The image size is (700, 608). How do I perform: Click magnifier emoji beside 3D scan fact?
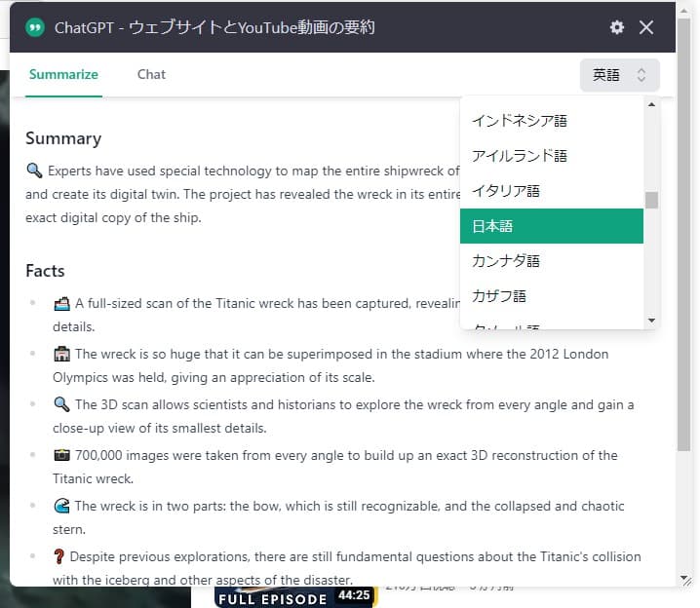(x=61, y=404)
